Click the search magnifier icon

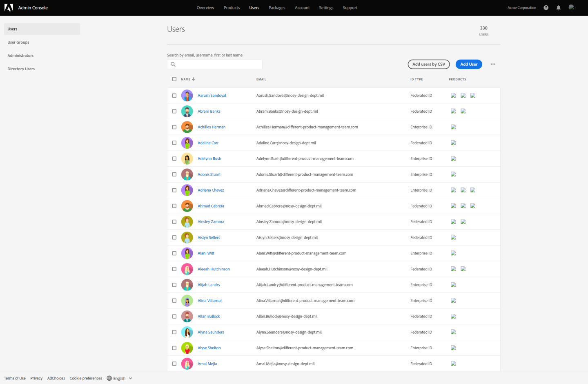tap(173, 65)
